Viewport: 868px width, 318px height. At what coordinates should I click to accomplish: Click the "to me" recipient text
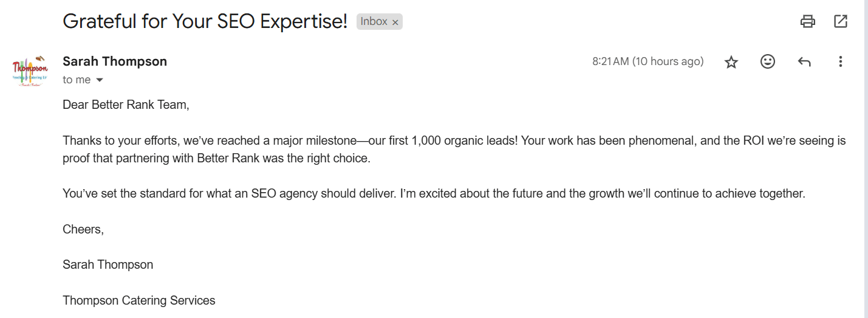click(x=77, y=80)
